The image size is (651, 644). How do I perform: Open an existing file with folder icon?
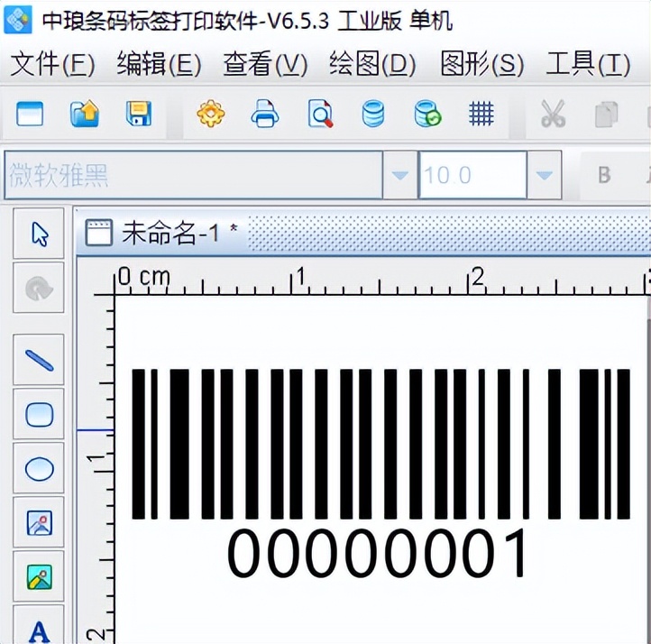pyautogui.click(x=85, y=114)
